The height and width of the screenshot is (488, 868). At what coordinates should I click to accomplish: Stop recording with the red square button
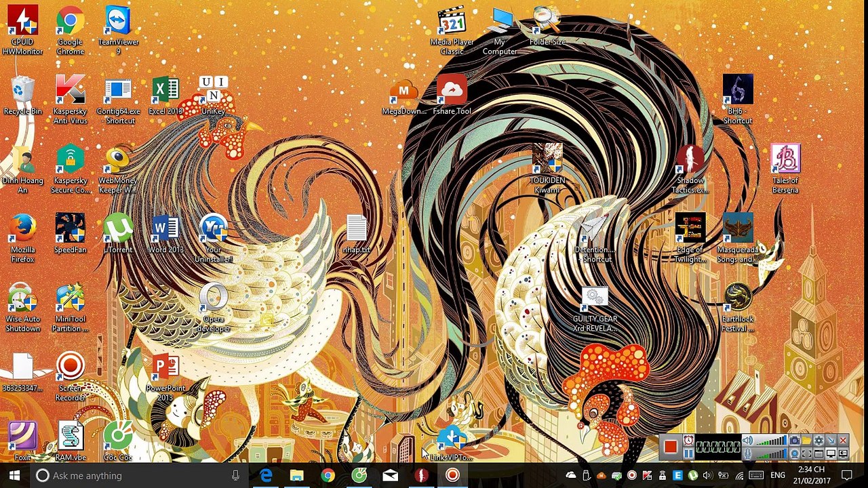pyautogui.click(x=670, y=447)
